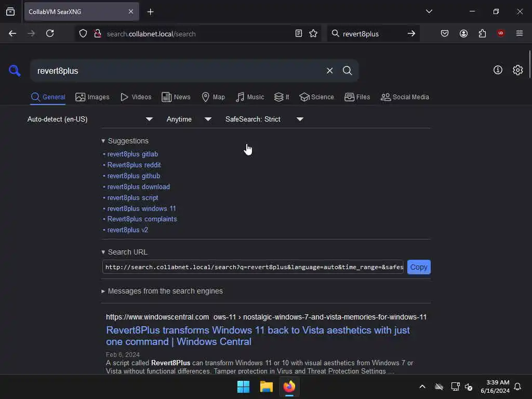Viewport: 532px width, 399px height.
Task: Click suggestion revert8plus gitlab
Action: [x=132, y=154]
